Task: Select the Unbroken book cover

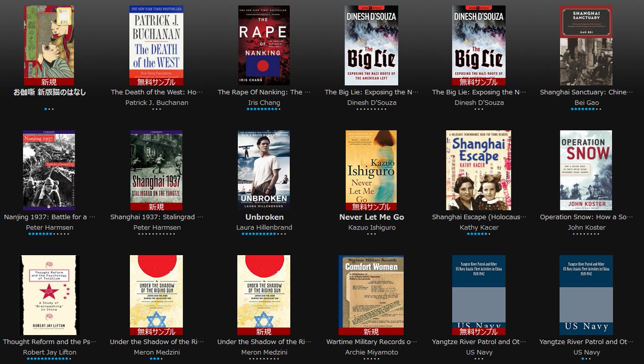Action: pyautogui.click(x=264, y=170)
